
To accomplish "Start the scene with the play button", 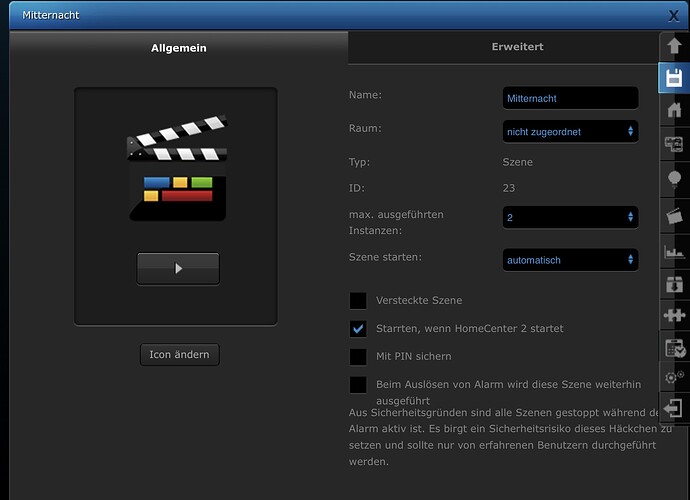I will [178, 268].
